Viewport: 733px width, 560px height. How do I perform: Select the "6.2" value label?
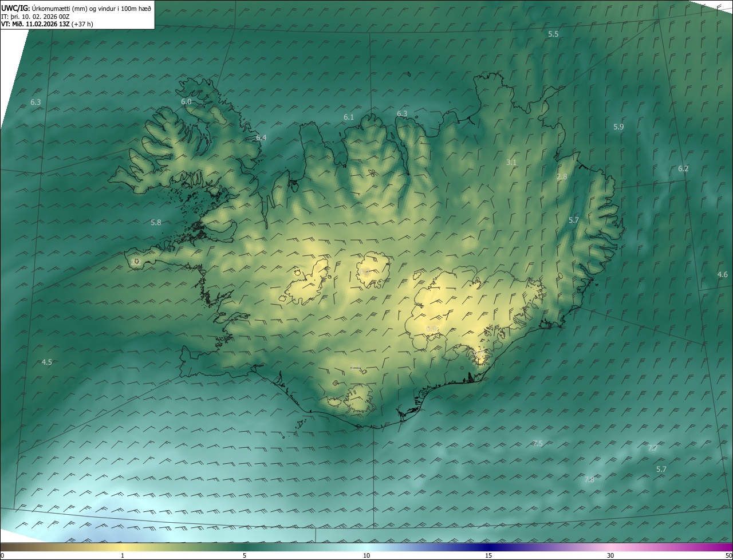pos(683,168)
